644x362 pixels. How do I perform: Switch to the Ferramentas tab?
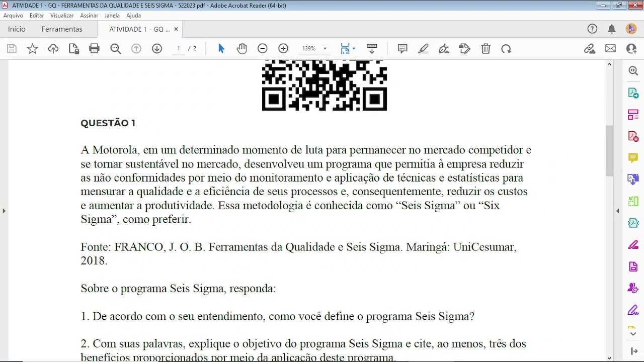62,29
